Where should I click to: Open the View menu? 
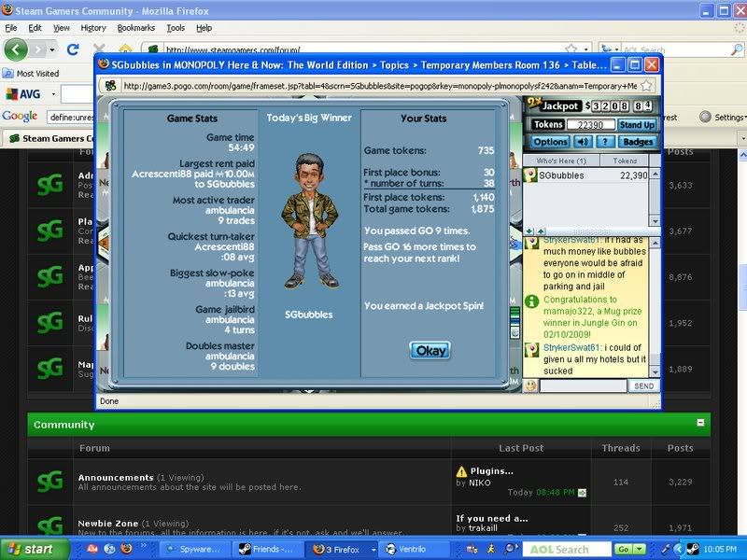click(61, 28)
